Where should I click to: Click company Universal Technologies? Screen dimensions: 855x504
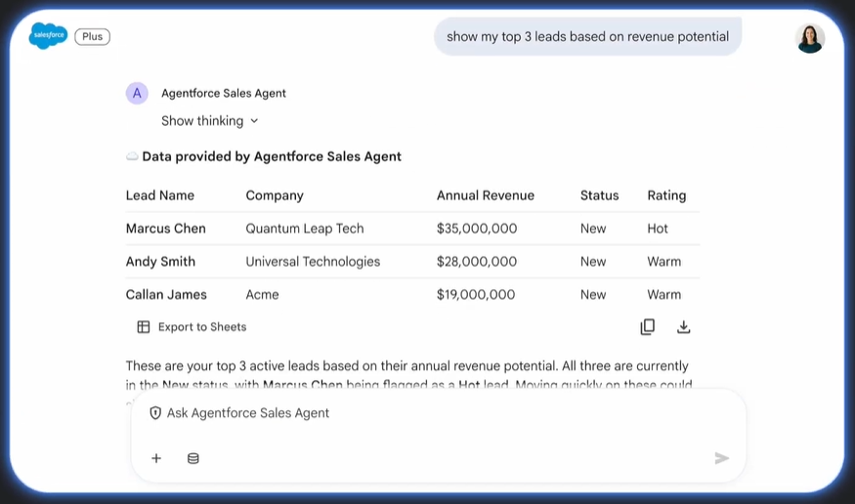pyautogui.click(x=313, y=262)
